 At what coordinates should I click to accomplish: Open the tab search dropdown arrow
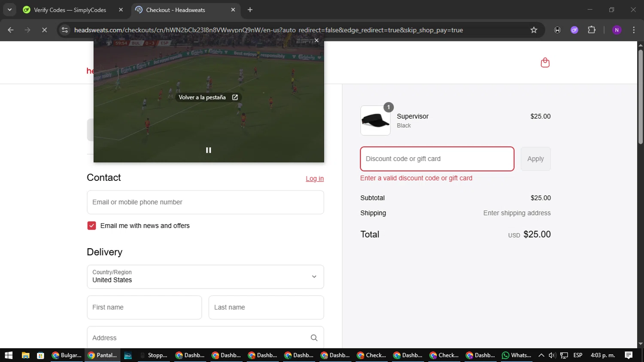click(x=9, y=9)
